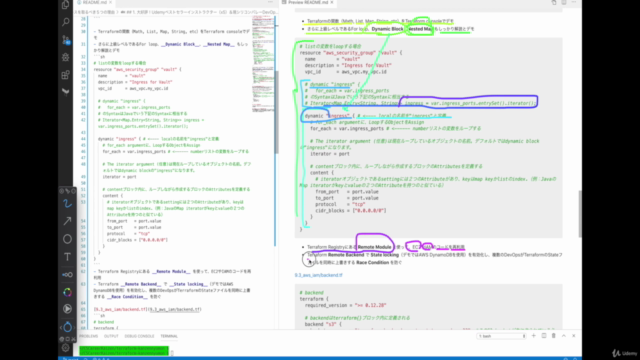640x360 pixels.
Task: Open the Search view in activity bar
Action: click(65, 22)
